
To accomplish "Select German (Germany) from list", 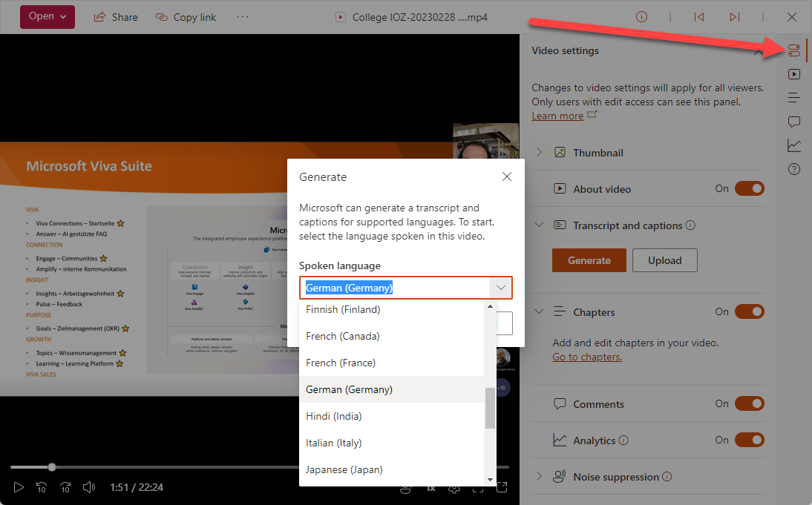I will (391, 389).
